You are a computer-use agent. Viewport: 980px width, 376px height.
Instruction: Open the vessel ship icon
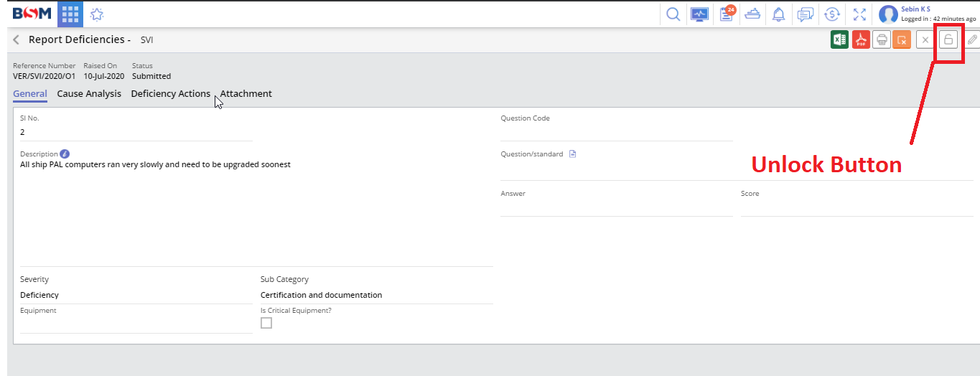pos(753,14)
